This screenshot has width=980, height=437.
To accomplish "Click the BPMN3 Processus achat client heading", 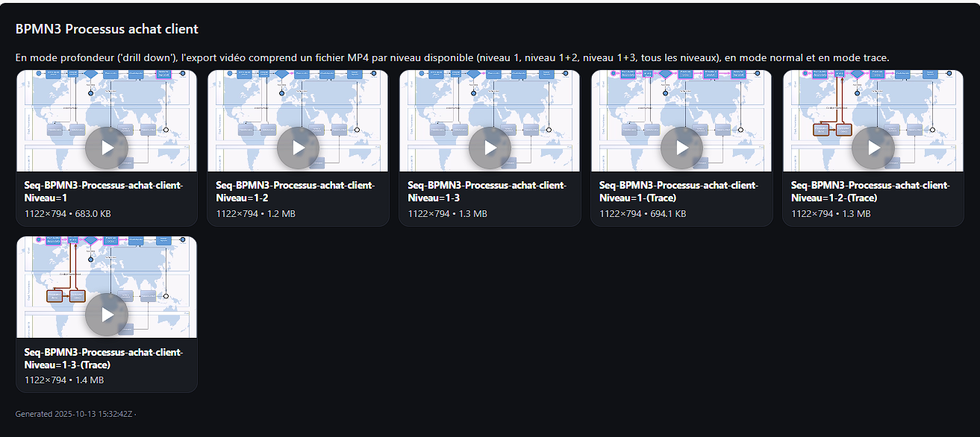I will click(107, 30).
